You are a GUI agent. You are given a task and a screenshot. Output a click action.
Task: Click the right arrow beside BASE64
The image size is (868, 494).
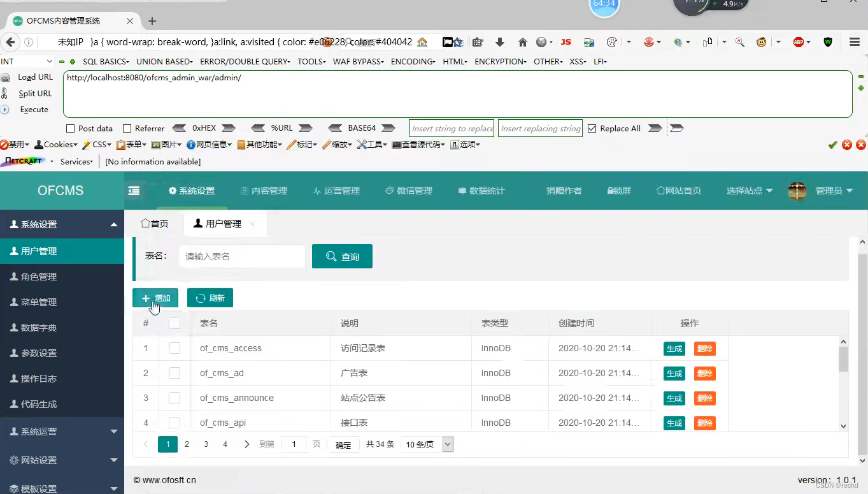click(x=388, y=128)
